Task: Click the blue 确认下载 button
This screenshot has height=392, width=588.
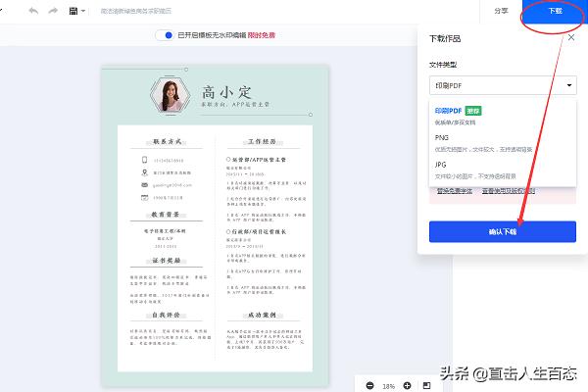Action: tap(503, 232)
